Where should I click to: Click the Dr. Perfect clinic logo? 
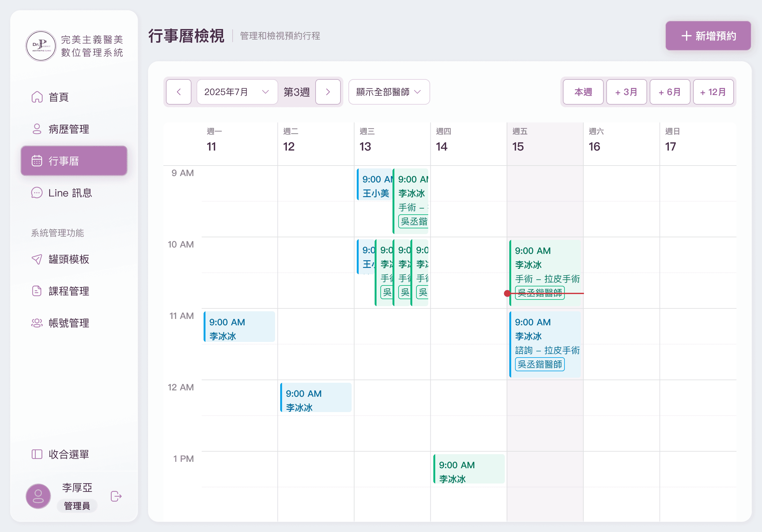click(x=41, y=46)
